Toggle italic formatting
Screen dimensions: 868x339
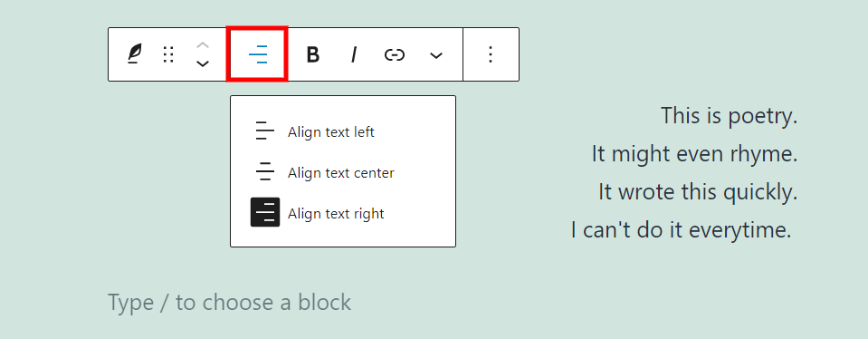tap(354, 54)
